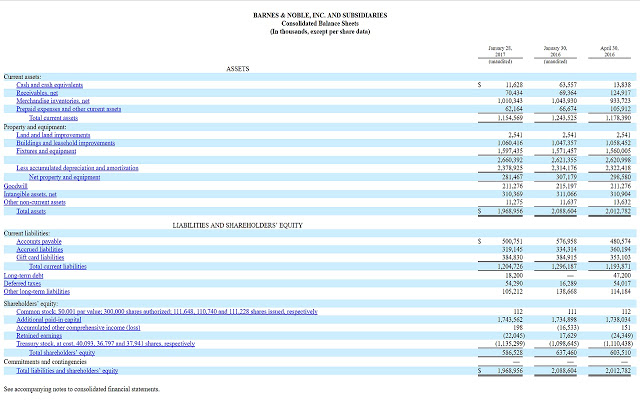Click accounts payable value 500,751
640x400 pixels.
[x=513, y=242]
